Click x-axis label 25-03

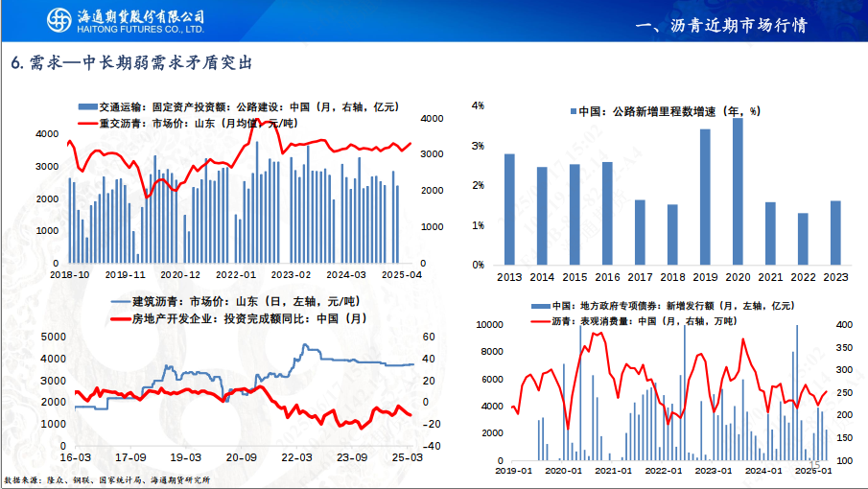coord(408,458)
